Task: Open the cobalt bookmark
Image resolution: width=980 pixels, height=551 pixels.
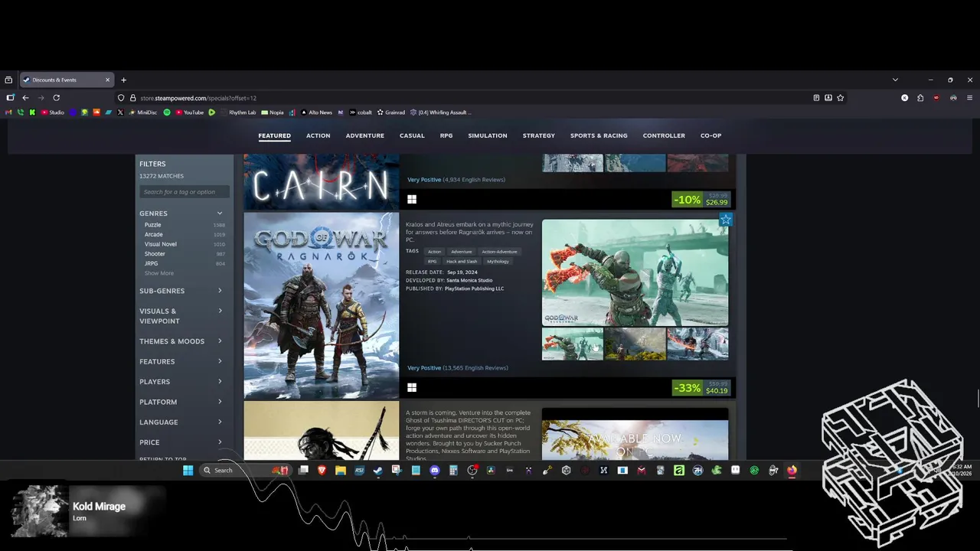Action: click(360, 112)
